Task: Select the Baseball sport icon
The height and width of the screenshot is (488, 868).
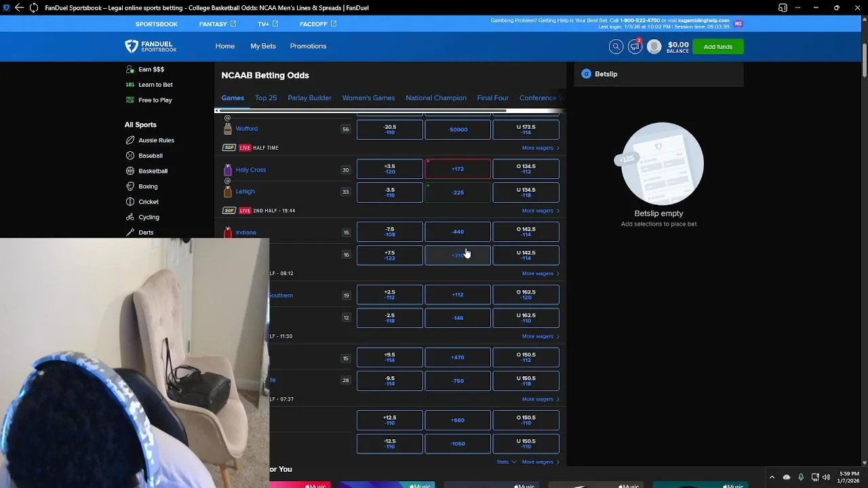Action: click(130, 156)
